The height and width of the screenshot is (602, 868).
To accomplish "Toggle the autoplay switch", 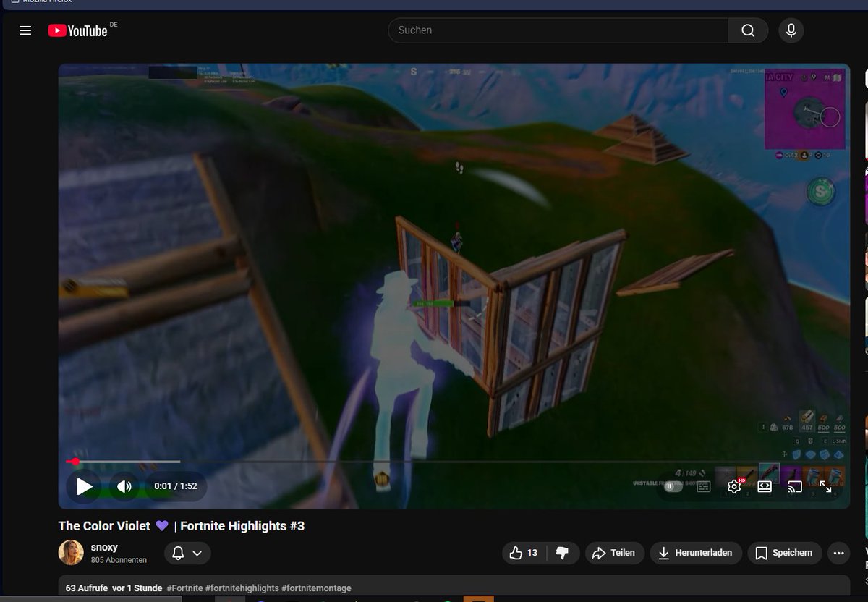I will coord(672,487).
